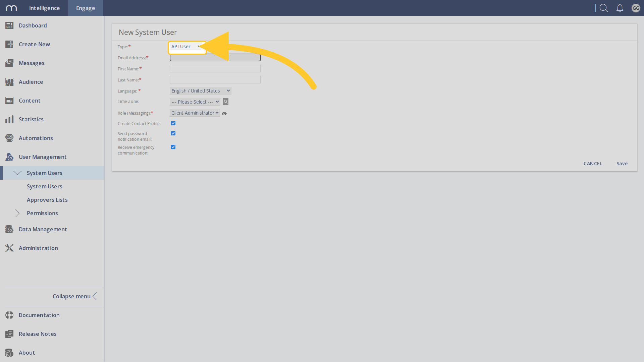644x362 pixels.
Task: Click Collapse menu link
Action: (x=75, y=296)
